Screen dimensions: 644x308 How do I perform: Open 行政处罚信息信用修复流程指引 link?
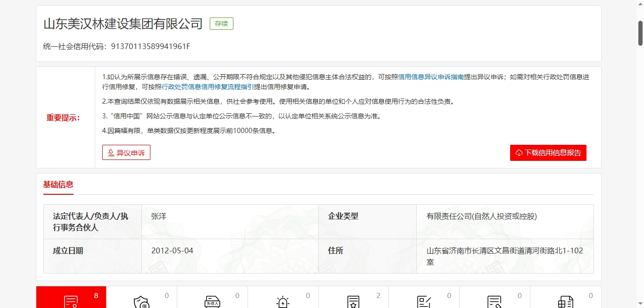[208, 87]
